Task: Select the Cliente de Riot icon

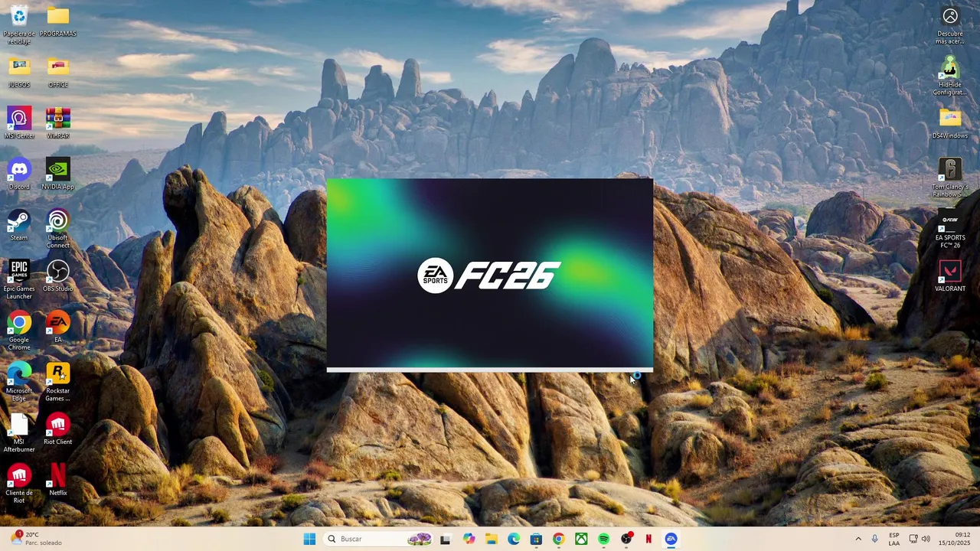Action: pos(19,484)
